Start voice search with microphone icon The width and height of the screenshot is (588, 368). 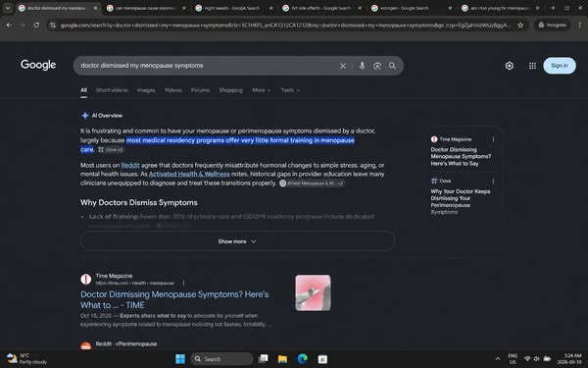click(x=362, y=66)
